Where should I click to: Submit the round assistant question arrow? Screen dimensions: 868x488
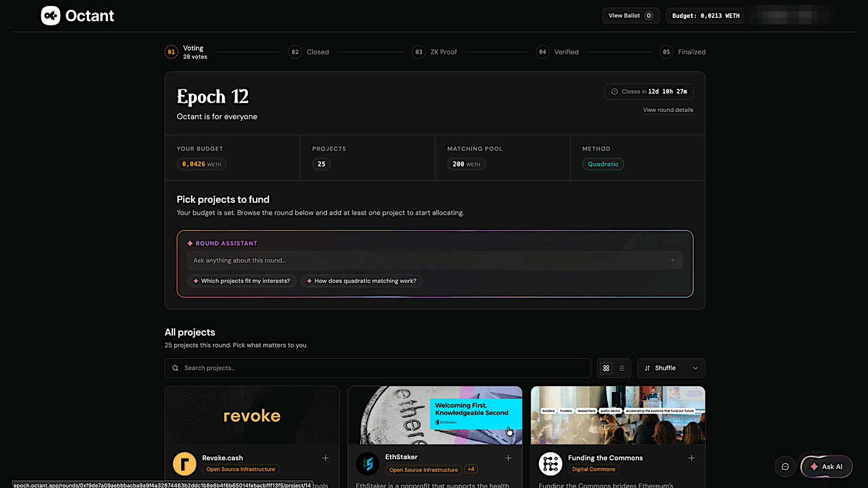672,261
